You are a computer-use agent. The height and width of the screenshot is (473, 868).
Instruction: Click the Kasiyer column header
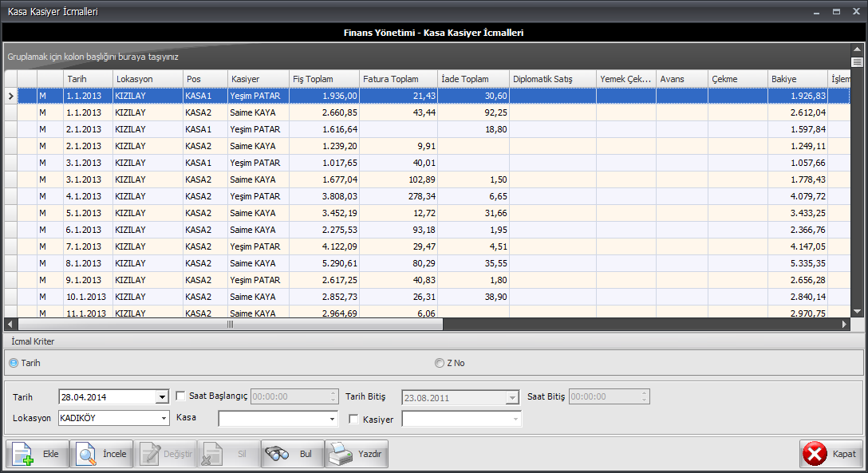pyautogui.click(x=257, y=79)
